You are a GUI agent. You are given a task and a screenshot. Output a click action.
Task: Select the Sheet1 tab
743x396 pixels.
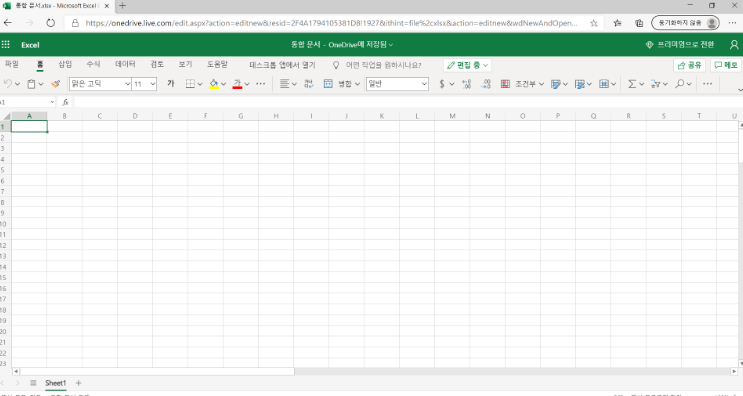pos(55,383)
